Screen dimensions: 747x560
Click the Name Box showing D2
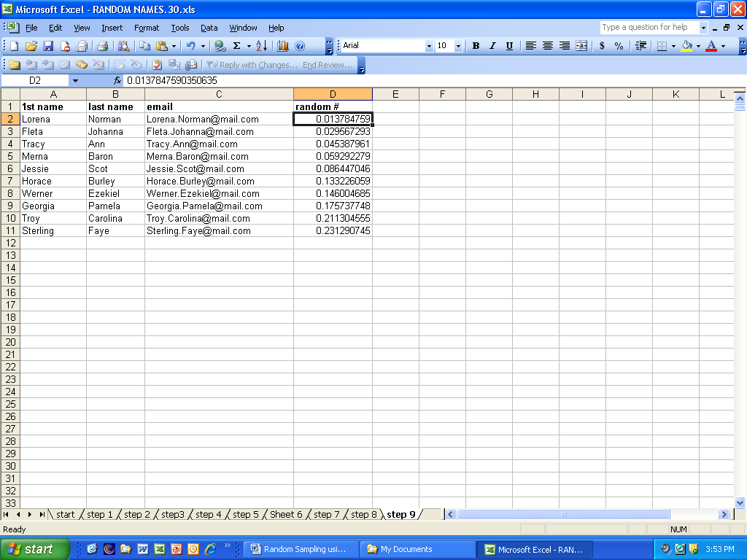click(35, 80)
